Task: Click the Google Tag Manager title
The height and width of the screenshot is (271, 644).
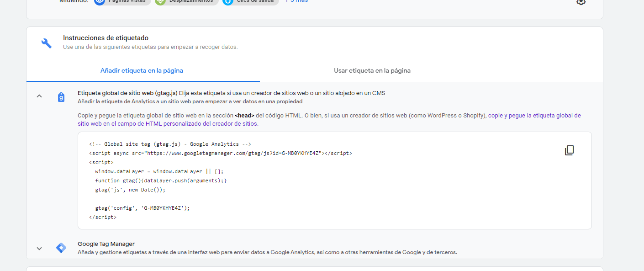Action: point(106,244)
